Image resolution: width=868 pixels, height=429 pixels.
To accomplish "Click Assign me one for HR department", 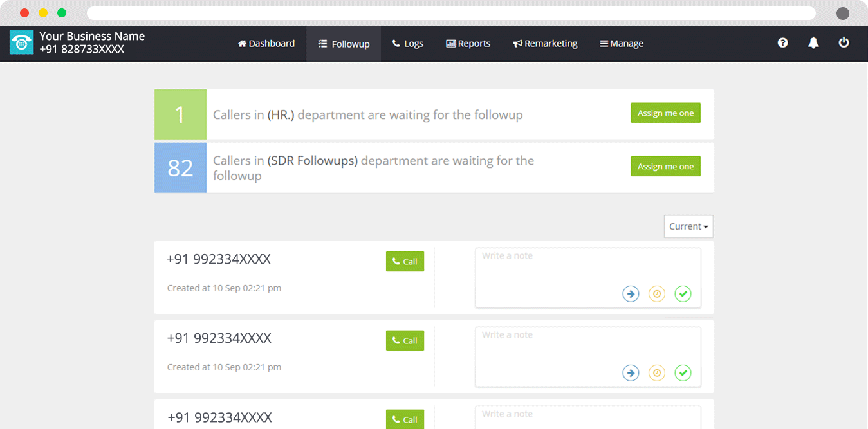I will pyautogui.click(x=665, y=113).
